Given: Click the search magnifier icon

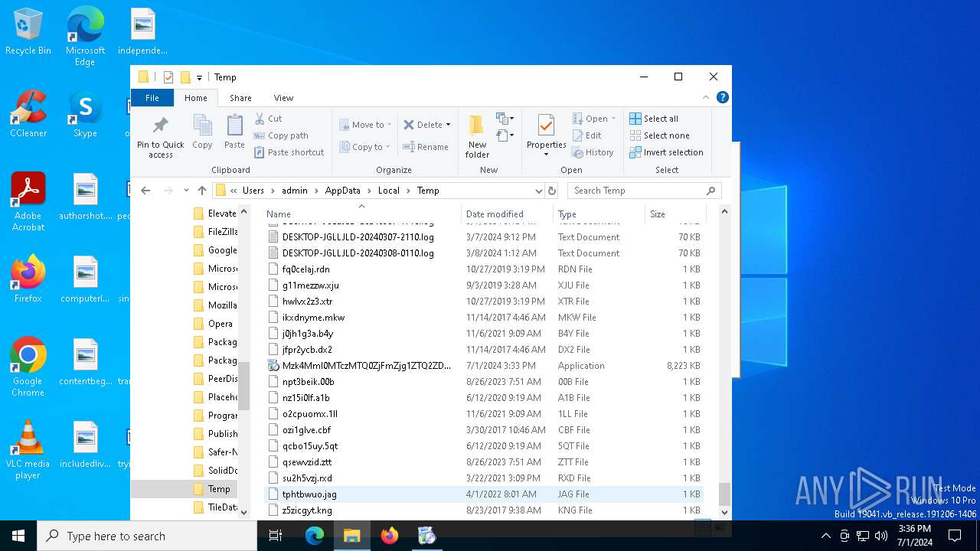Looking at the screenshot, I should [x=710, y=191].
